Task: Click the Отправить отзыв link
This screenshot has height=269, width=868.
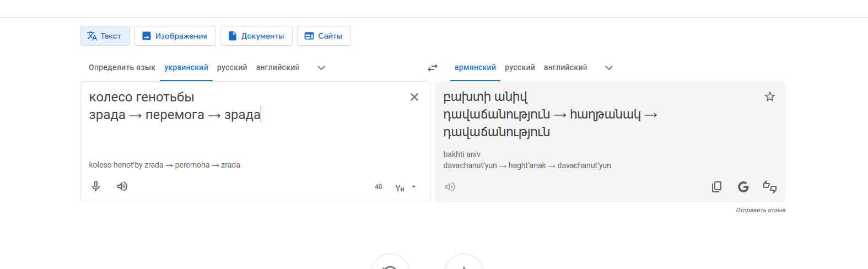Action: 761,210
